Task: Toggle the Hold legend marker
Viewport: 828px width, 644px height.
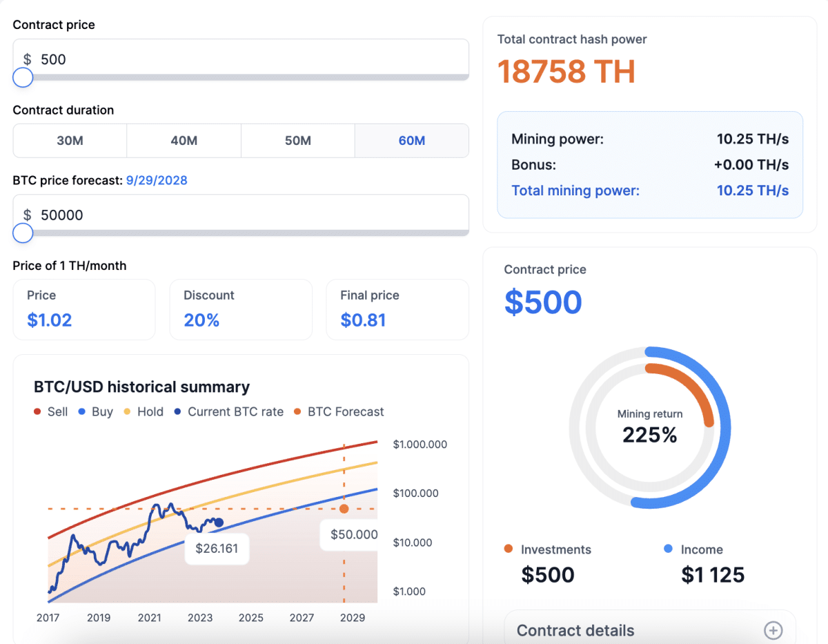Action: [127, 412]
